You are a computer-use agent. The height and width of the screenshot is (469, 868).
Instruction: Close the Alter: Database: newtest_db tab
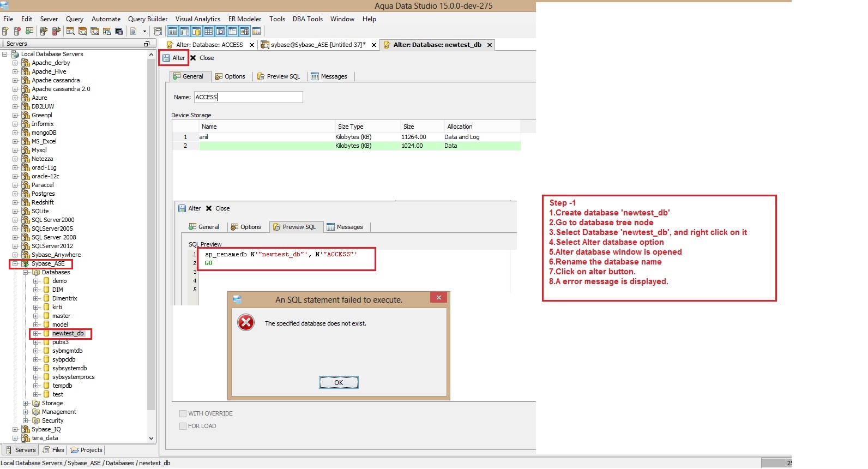pyautogui.click(x=490, y=45)
